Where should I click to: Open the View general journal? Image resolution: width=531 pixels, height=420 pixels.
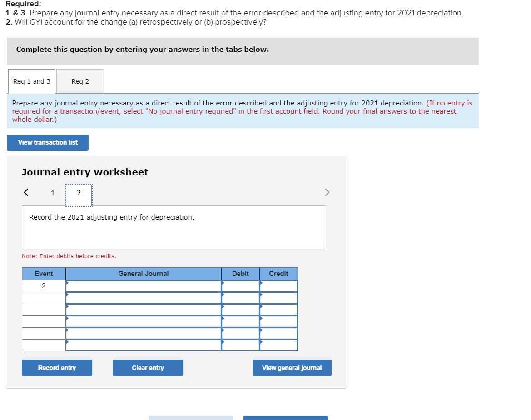(292, 367)
